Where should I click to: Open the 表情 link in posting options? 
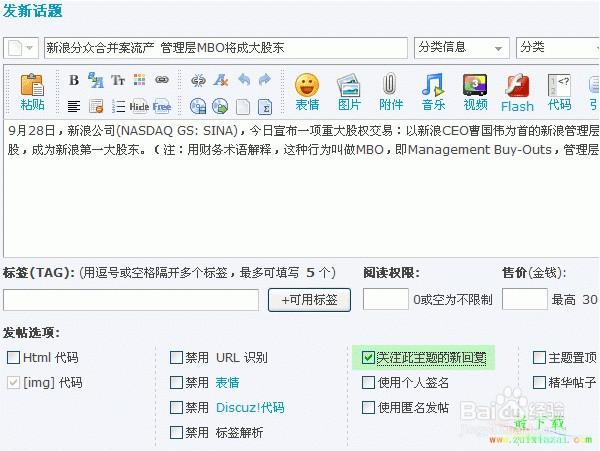[x=227, y=383]
